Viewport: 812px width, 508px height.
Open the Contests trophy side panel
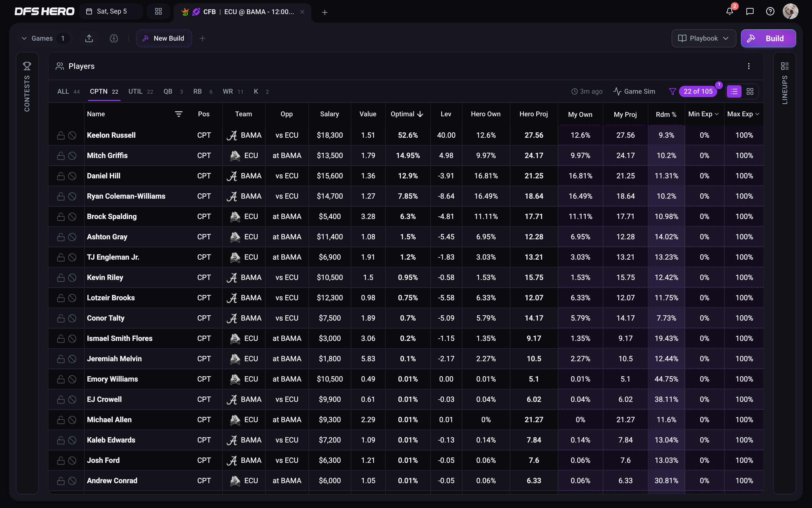[x=27, y=66]
